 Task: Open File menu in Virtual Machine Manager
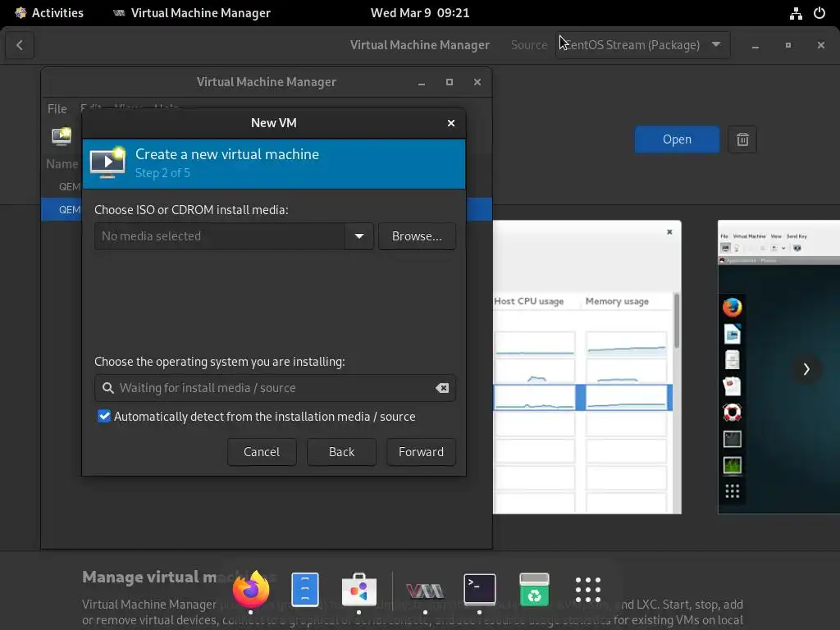(x=57, y=109)
